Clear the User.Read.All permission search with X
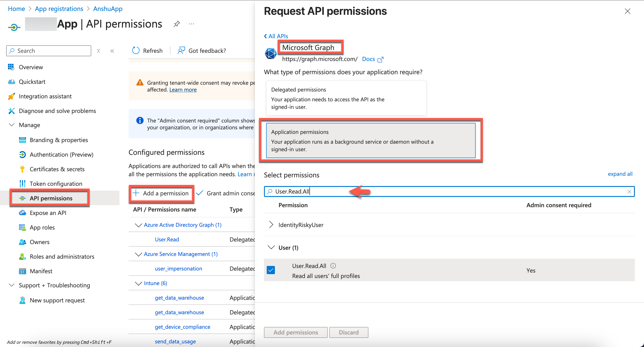The width and height of the screenshot is (644, 347). point(629,192)
